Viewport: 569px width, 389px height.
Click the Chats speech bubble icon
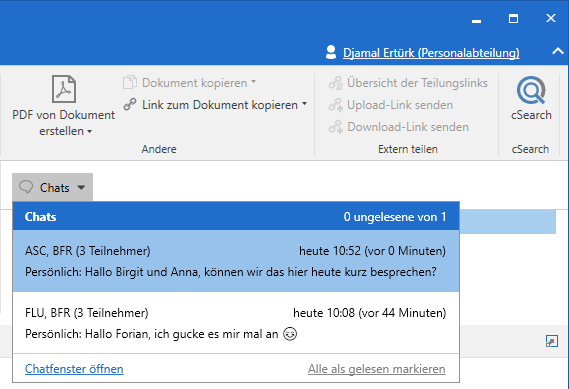26,187
